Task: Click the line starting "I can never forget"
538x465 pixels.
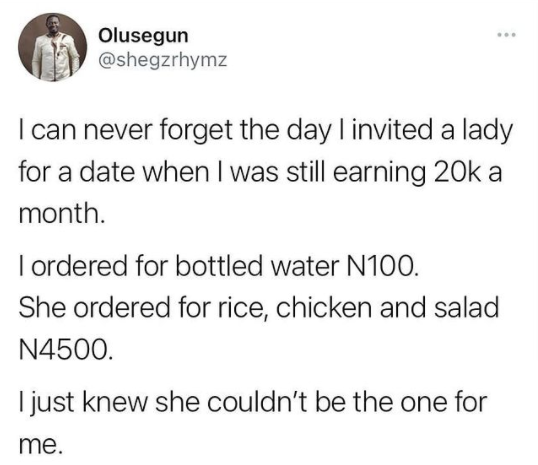Action: tap(266, 132)
